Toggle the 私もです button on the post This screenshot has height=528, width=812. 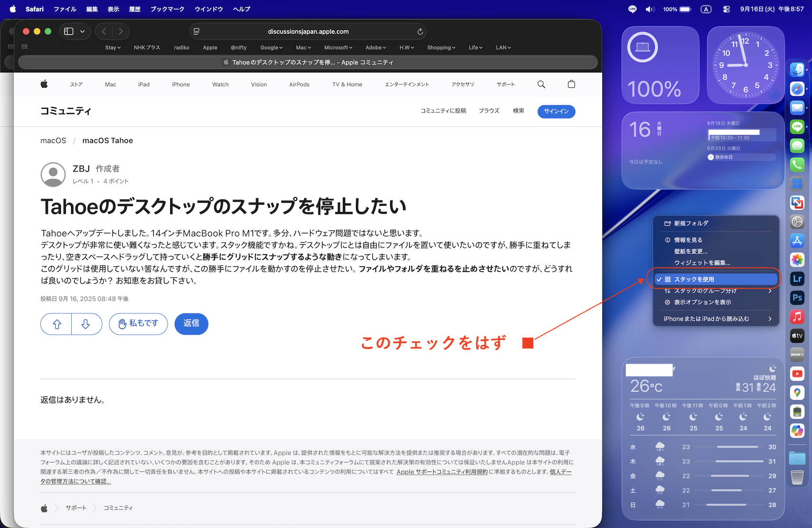click(138, 324)
